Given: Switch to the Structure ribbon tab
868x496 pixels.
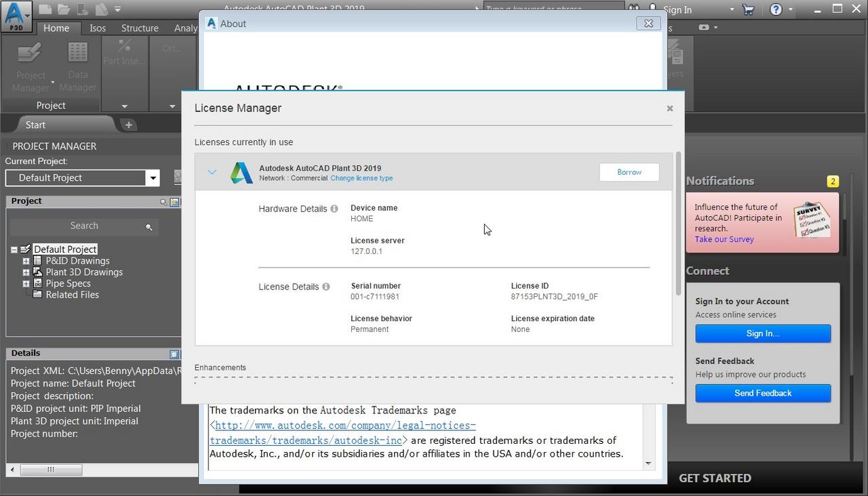Looking at the screenshot, I should click(140, 28).
